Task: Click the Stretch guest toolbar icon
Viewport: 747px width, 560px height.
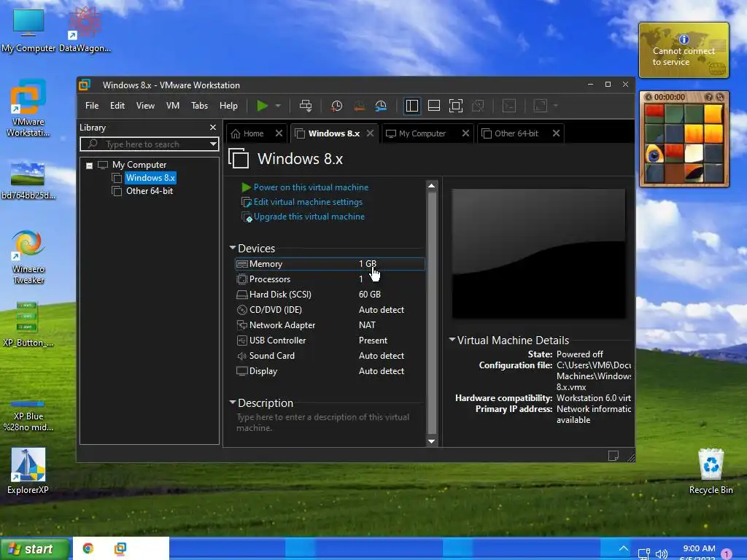Action: click(541, 106)
